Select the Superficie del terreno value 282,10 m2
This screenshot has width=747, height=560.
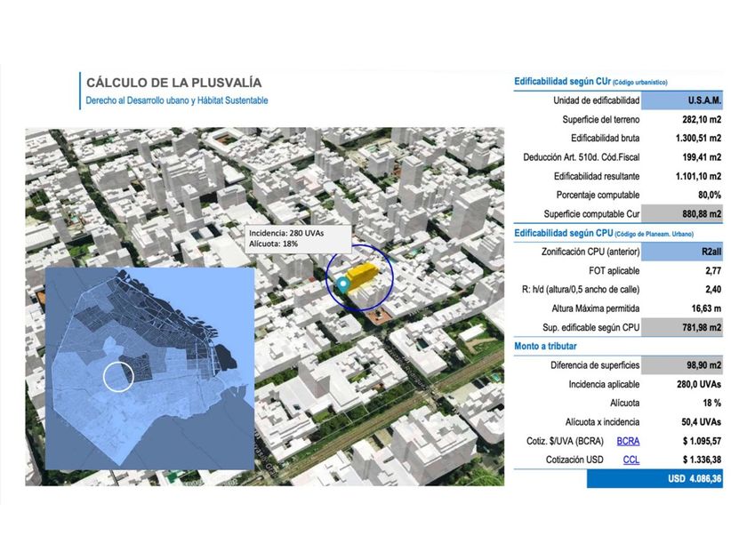tap(702, 119)
